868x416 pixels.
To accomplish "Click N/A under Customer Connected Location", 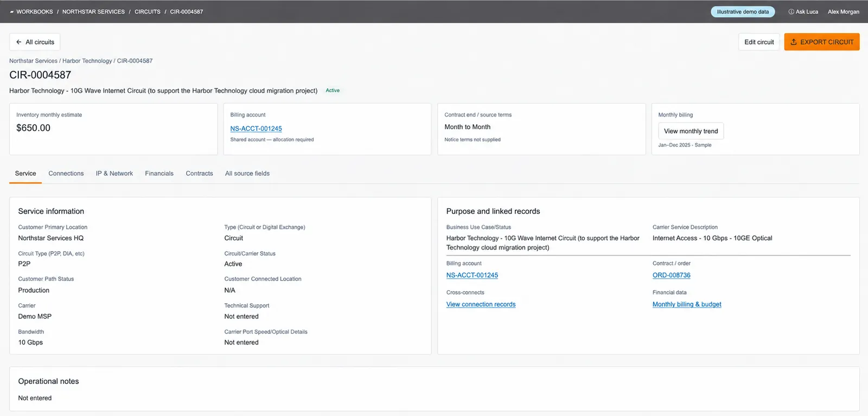I will coord(230,290).
